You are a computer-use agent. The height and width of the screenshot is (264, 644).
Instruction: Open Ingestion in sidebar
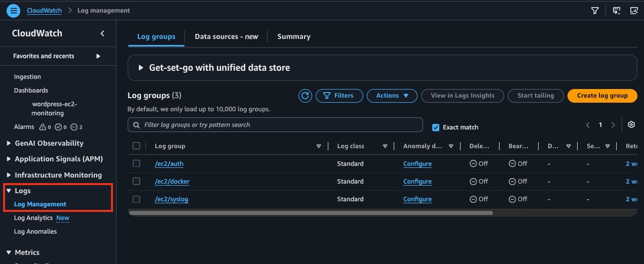coord(27,77)
